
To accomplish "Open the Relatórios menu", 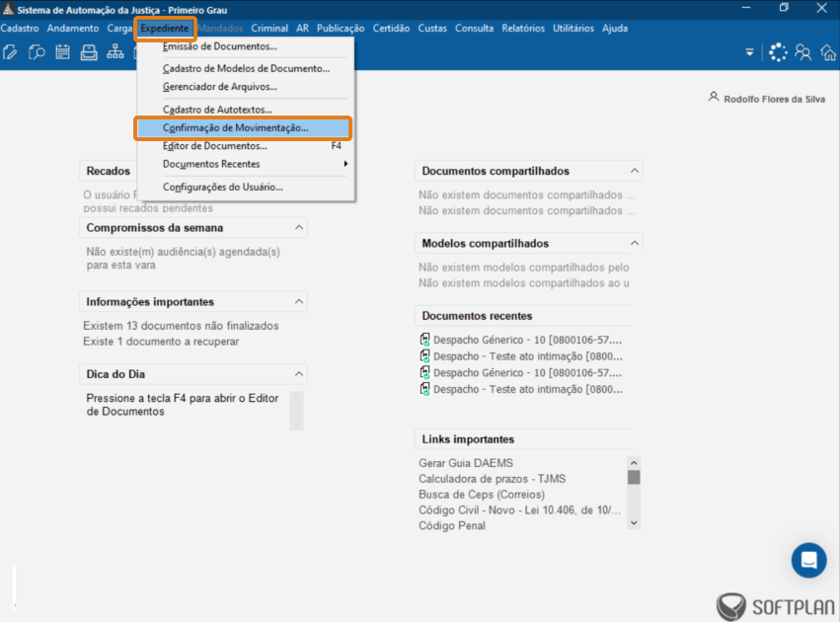I will coord(523,29).
